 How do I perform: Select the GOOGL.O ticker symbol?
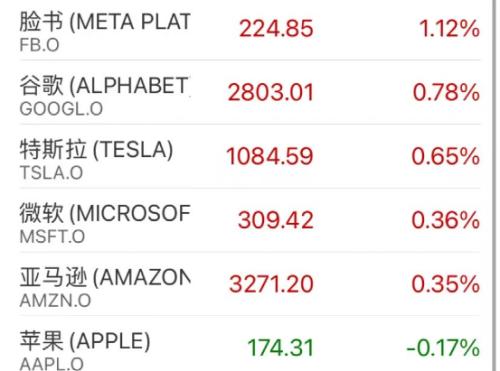[x=61, y=109]
